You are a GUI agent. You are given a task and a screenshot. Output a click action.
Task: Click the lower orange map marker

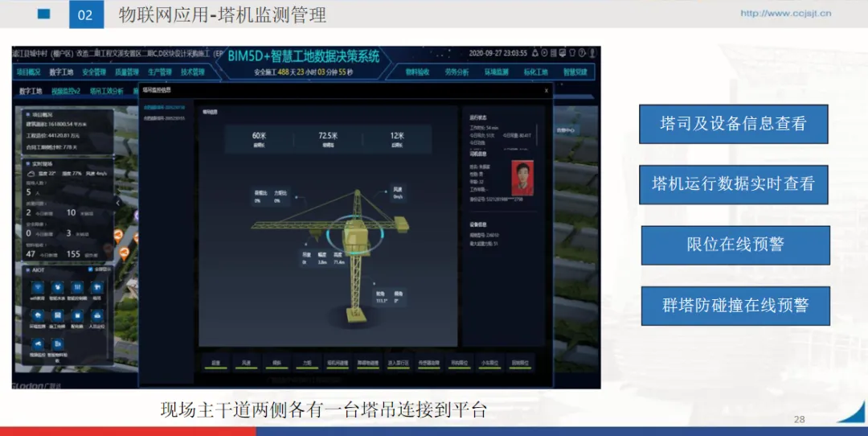pos(124,253)
